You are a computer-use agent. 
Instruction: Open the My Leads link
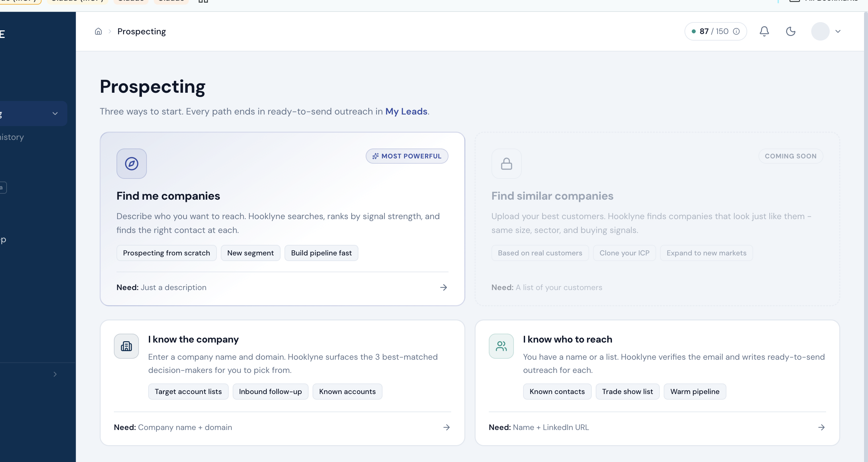pyautogui.click(x=406, y=112)
